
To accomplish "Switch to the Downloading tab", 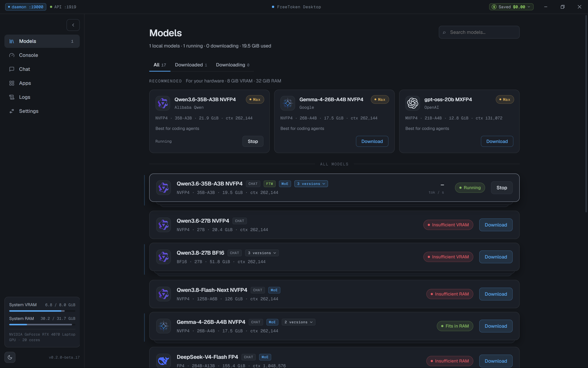I will coord(232,65).
